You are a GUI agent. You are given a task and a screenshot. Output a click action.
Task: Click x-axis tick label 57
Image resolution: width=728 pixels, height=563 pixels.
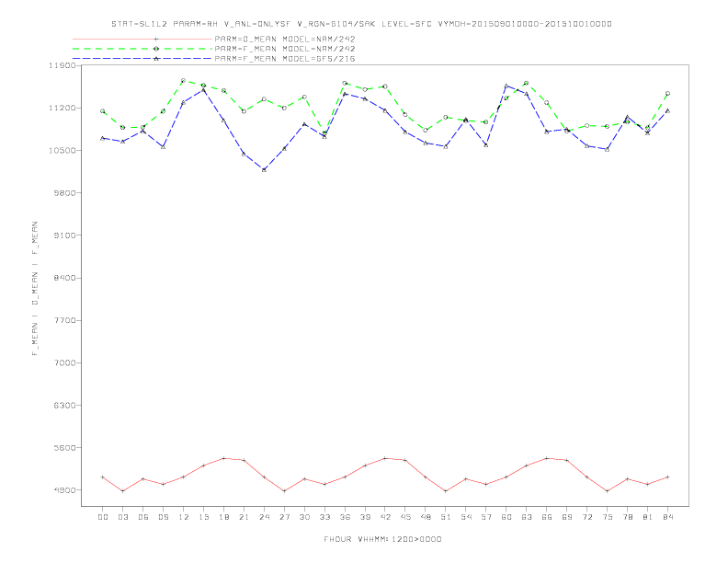pyautogui.click(x=486, y=517)
